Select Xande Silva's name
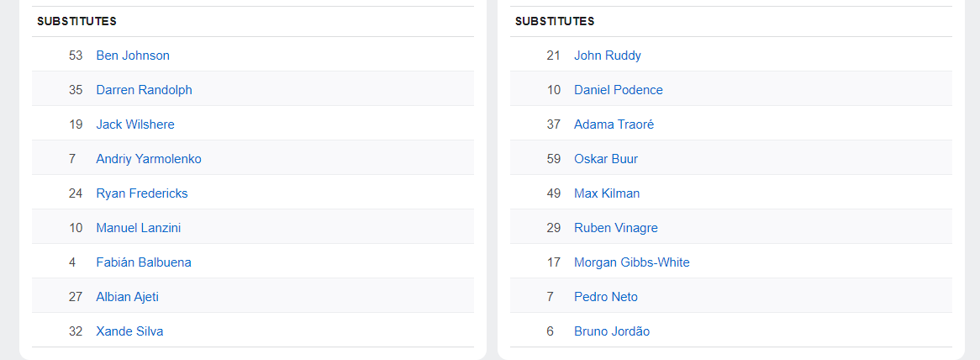 point(129,331)
